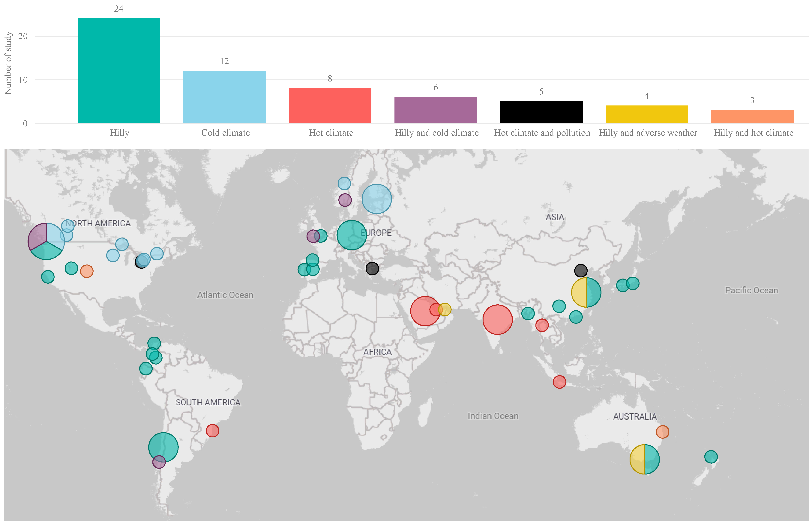Click the teal Hilly bar

click(119, 71)
